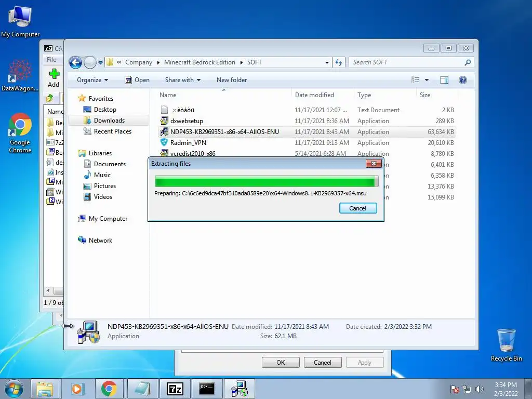Go back with Explorer back arrow

point(75,62)
